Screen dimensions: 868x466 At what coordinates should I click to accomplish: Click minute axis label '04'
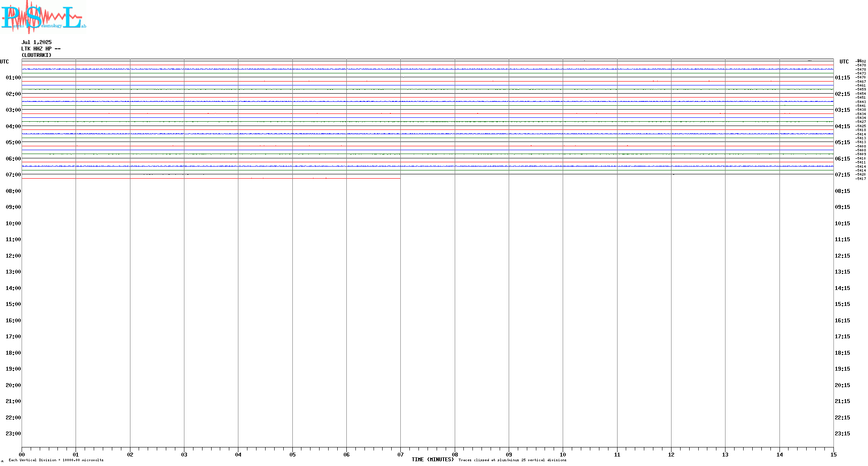tap(238, 455)
